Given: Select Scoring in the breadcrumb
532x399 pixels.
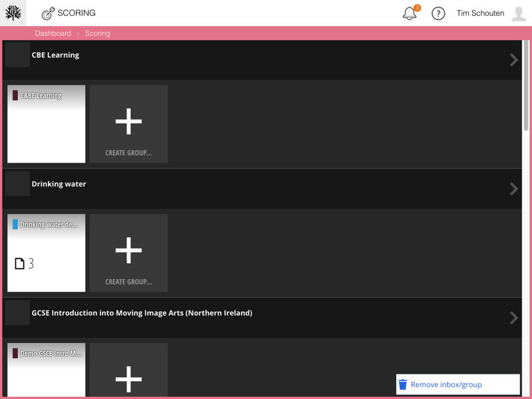Looking at the screenshot, I should click(98, 33).
